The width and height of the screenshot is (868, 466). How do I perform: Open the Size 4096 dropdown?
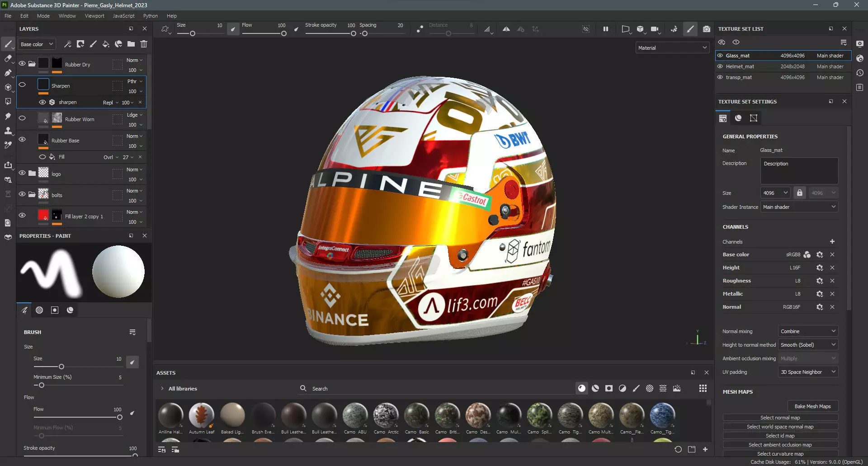[x=775, y=193]
